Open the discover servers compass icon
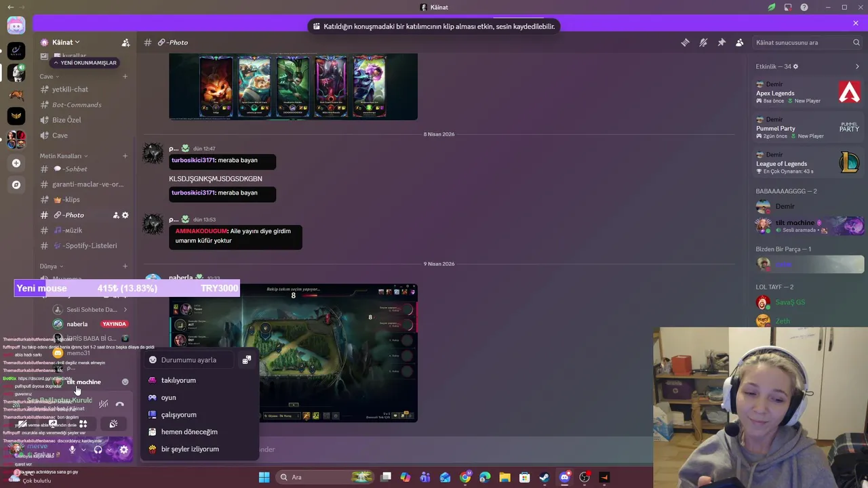868x488 pixels. 16,184
